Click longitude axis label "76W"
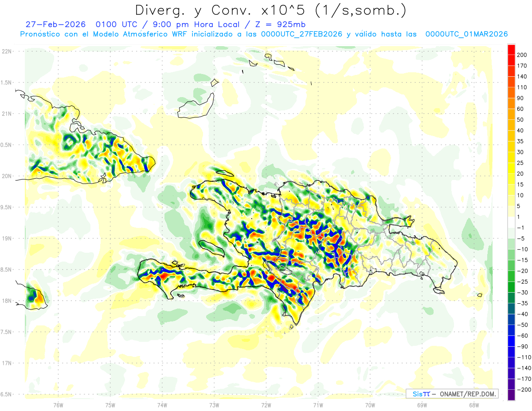 click(58, 405)
